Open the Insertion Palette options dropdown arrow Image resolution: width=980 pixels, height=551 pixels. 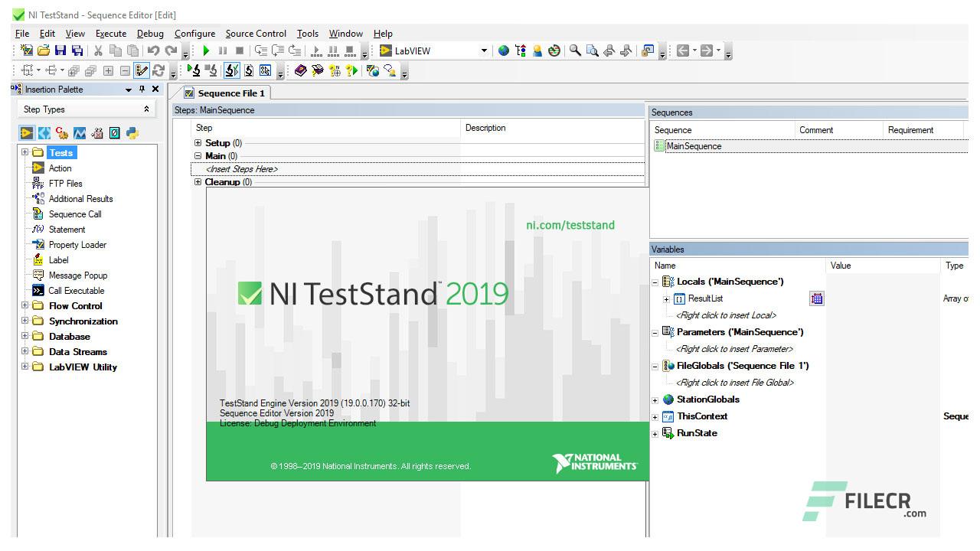129,90
